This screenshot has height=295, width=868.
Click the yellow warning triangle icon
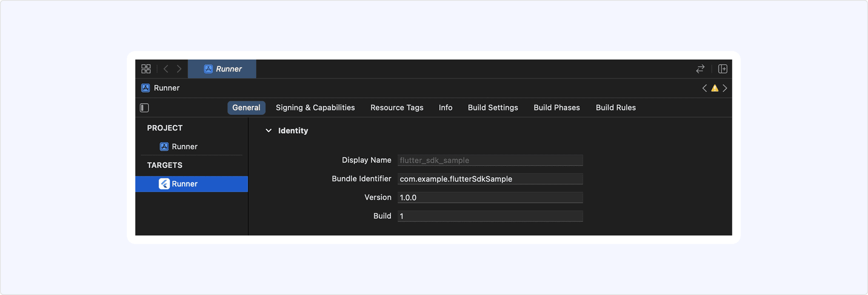tap(714, 88)
